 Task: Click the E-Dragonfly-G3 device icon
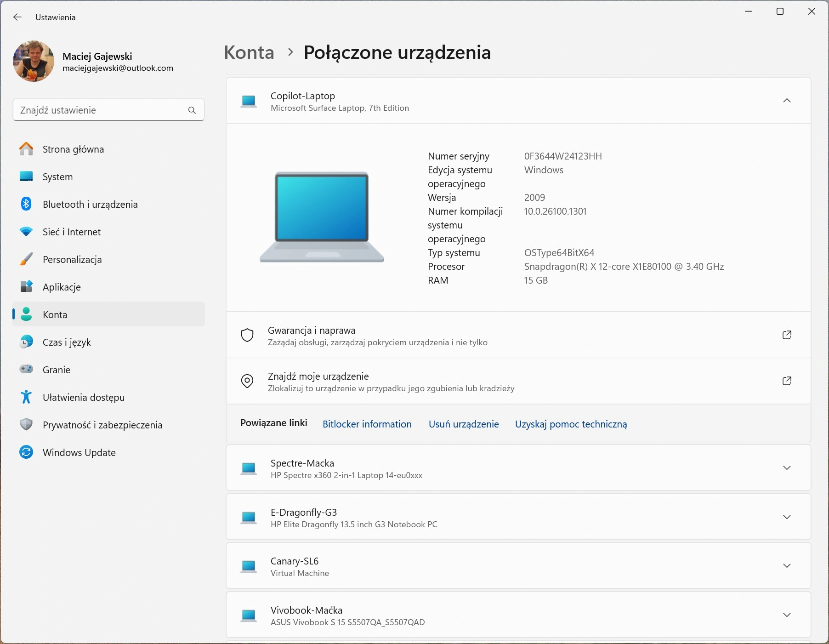pyautogui.click(x=249, y=518)
